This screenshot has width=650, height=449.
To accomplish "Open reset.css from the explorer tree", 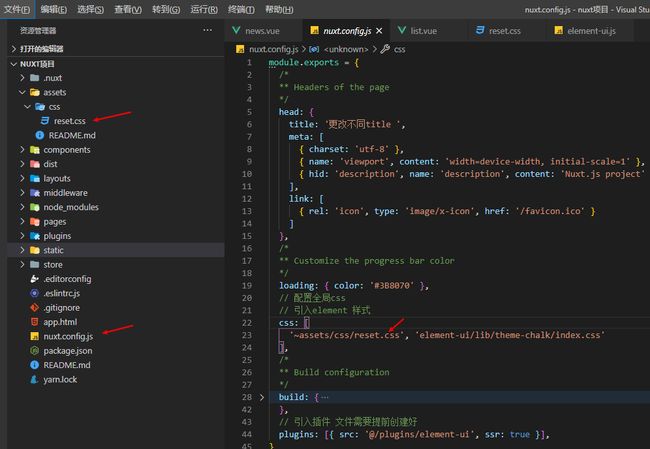I will click(x=70, y=121).
